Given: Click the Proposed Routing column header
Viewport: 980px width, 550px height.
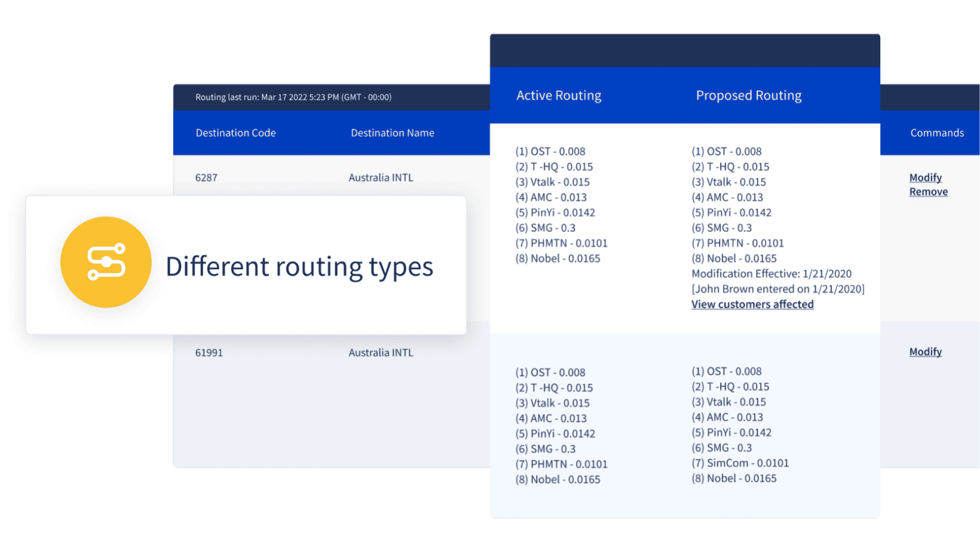Looking at the screenshot, I should click(749, 96).
